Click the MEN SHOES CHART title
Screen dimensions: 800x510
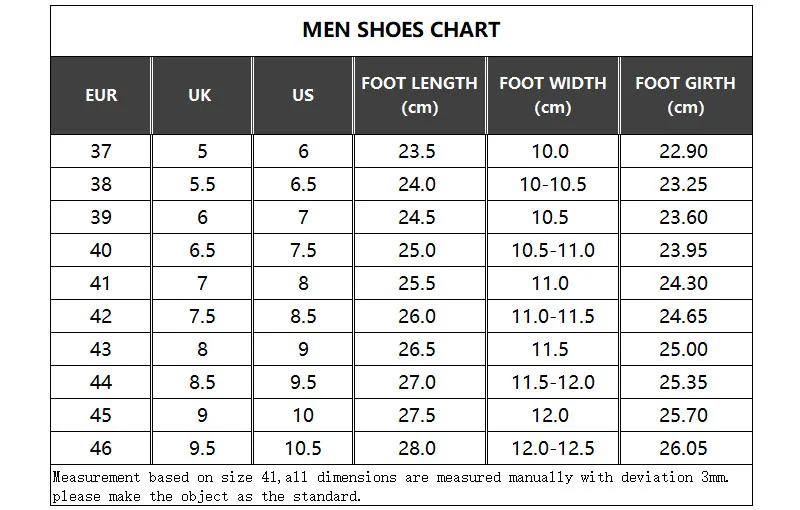400,30
